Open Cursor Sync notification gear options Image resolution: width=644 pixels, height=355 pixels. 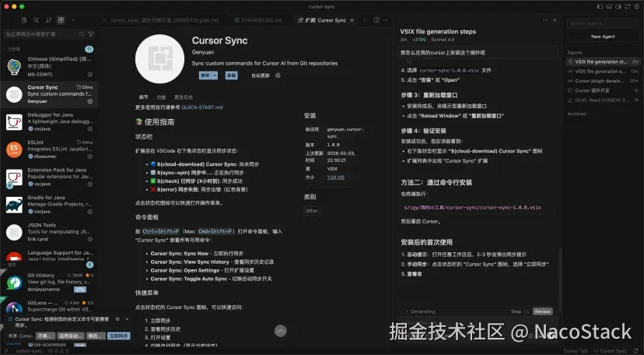click(x=118, y=319)
